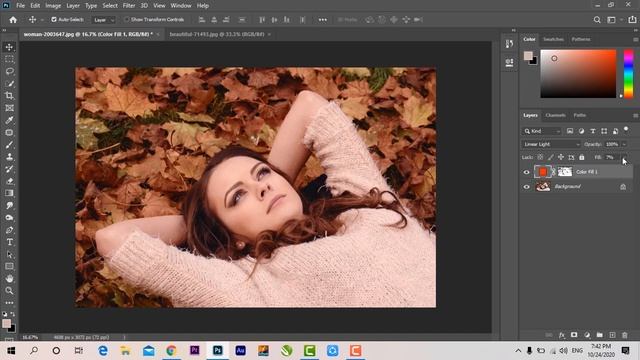Enable Show Transform Controls checkbox

point(127,20)
